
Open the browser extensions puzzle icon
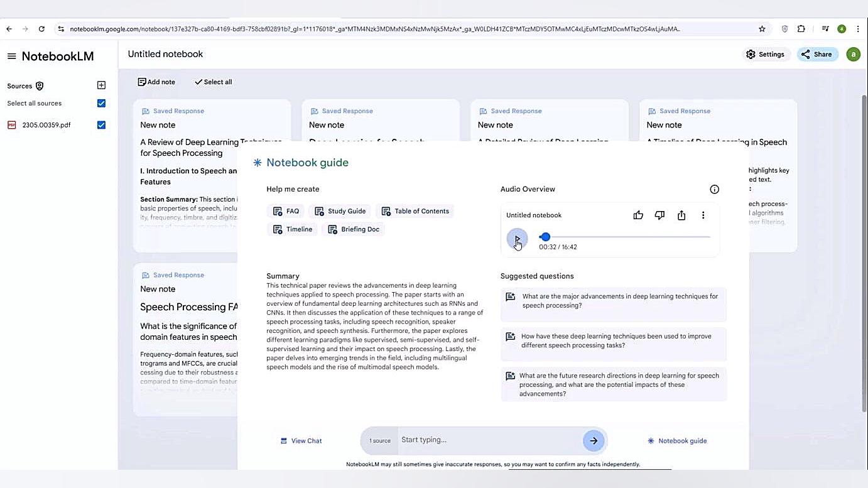pos(801,29)
